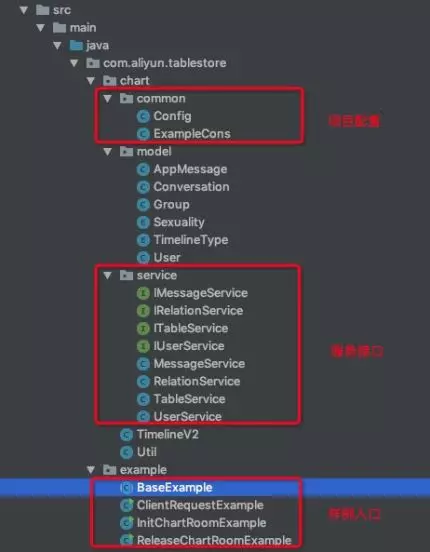
Task: Click the IMessageService interface icon
Action: click(x=143, y=293)
